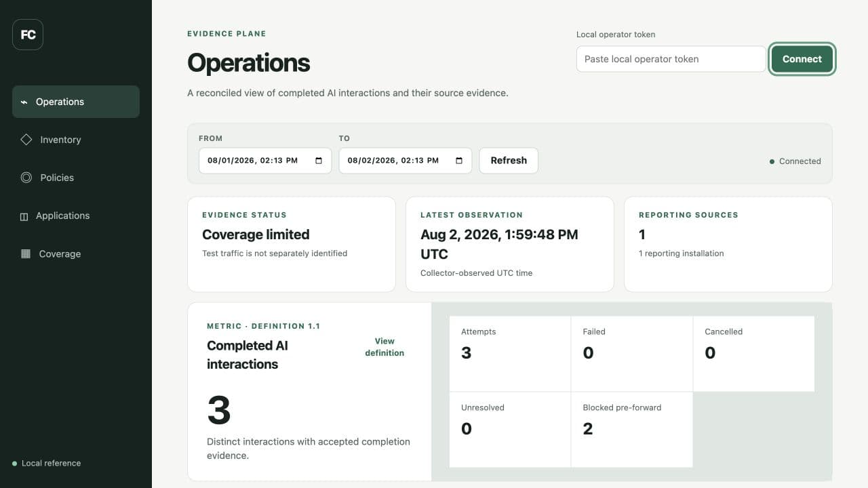Image resolution: width=868 pixels, height=488 pixels.
Task: Click the Local reference status dot
Action: point(14,464)
